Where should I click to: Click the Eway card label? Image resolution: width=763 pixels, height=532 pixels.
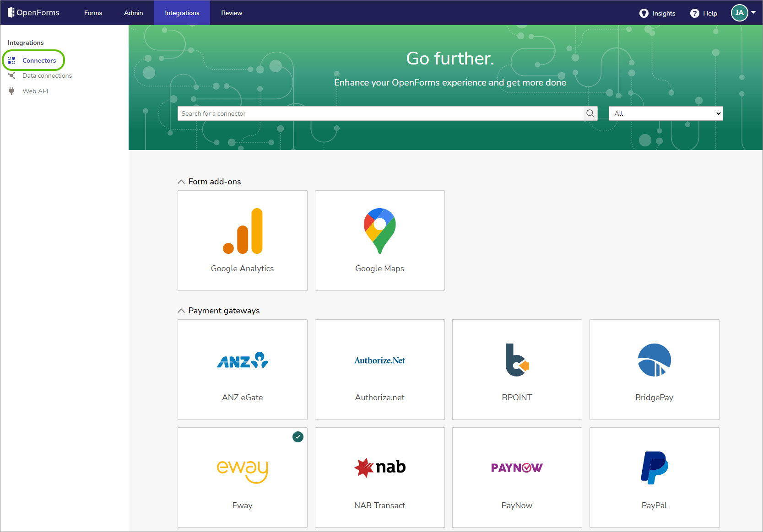243,505
